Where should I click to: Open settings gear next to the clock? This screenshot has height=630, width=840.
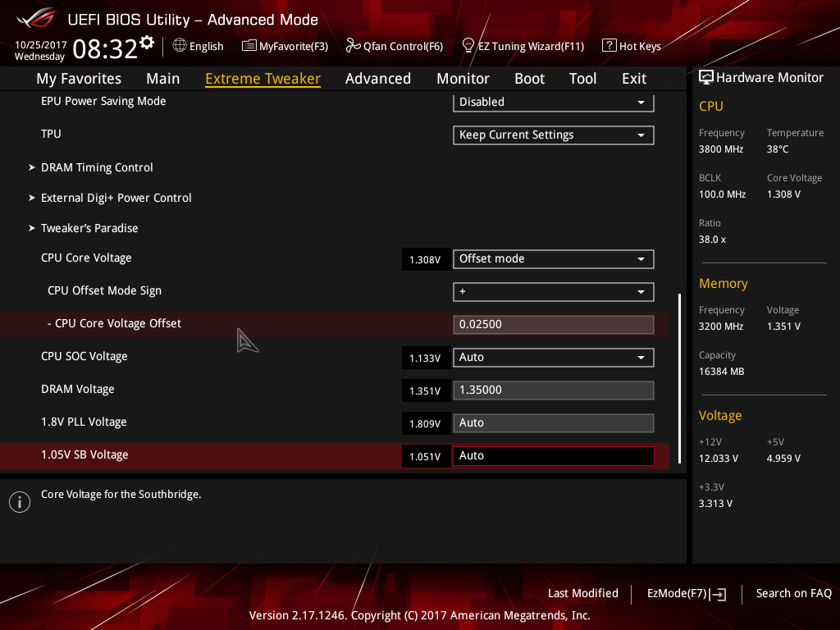coord(147,43)
